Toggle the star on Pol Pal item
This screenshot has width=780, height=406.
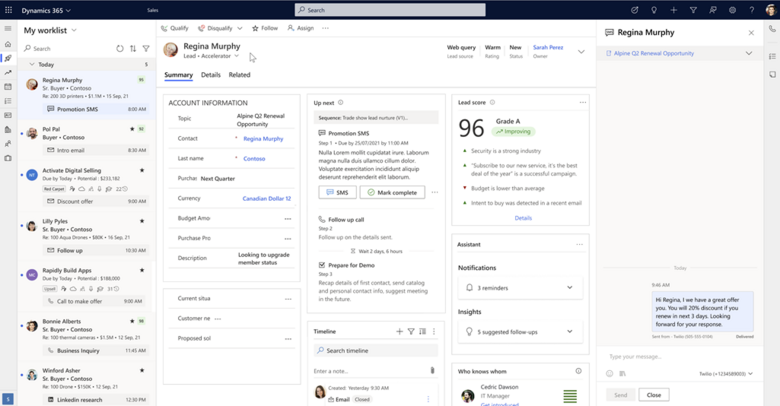pyautogui.click(x=132, y=129)
